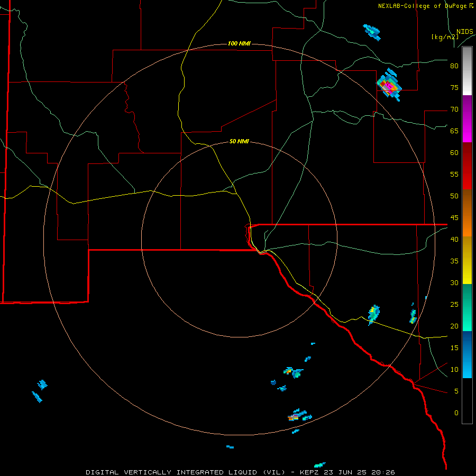Pick the black bottom segment of the color bar

point(467,401)
